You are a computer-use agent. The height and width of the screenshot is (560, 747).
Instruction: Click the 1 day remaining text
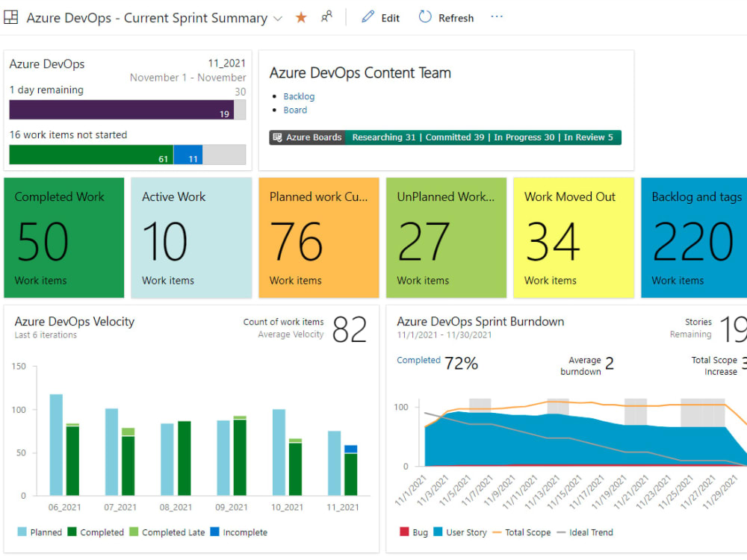[x=46, y=90]
